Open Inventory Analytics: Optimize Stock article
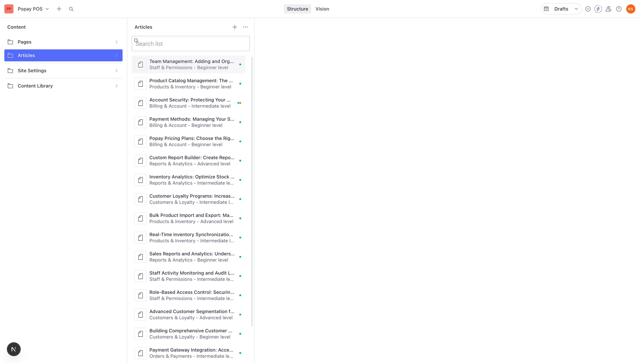 189,180
